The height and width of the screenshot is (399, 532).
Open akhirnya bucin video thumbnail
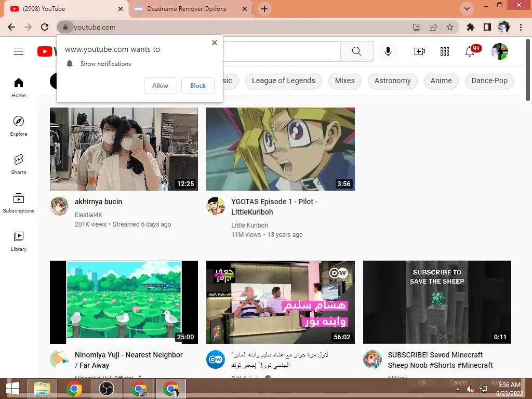pyautogui.click(x=124, y=149)
